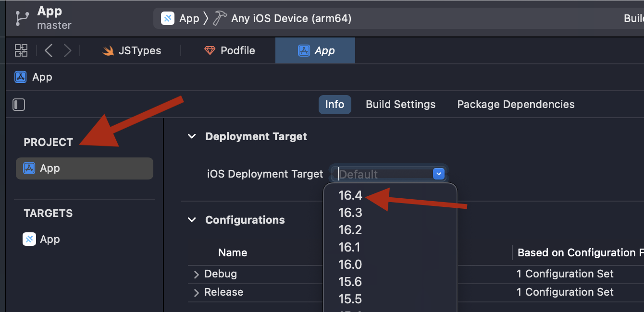Image resolution: width=644 pixels, height=312 pixels.
Task: Collapse the Deployment Target section
Action: tap(192, 137)
